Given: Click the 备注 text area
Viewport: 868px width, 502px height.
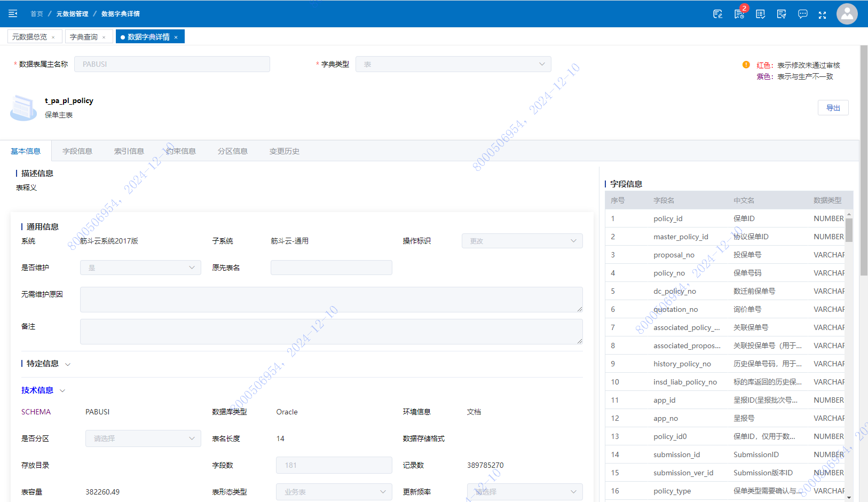Looking at the screenshot, I should point(332,332).
